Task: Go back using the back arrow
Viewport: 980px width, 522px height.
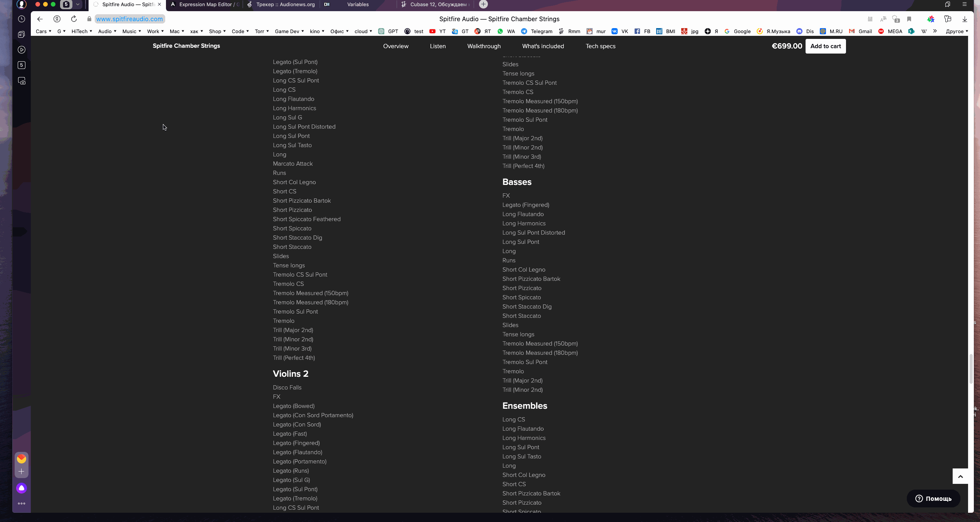Action: pos(40,19)
